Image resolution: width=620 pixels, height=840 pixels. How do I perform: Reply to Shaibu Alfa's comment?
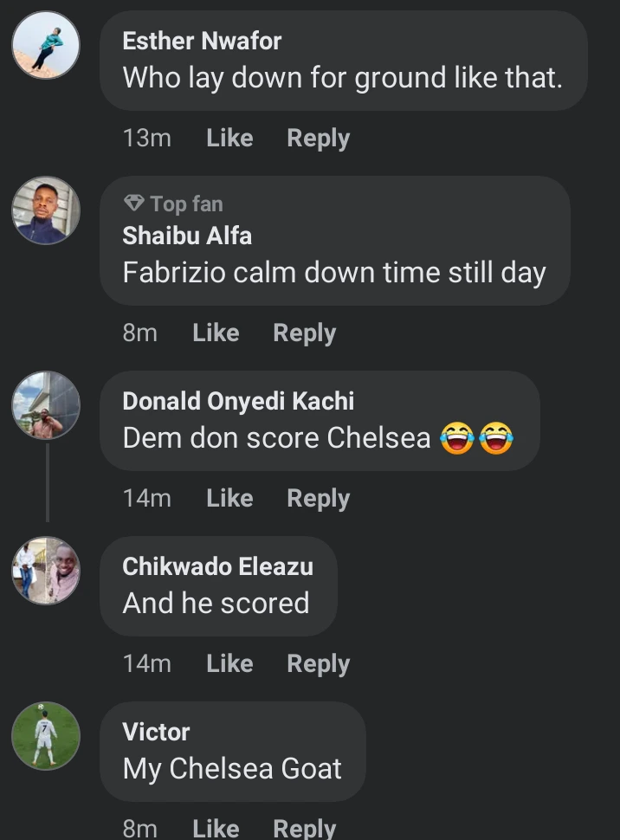click(304, 333)
